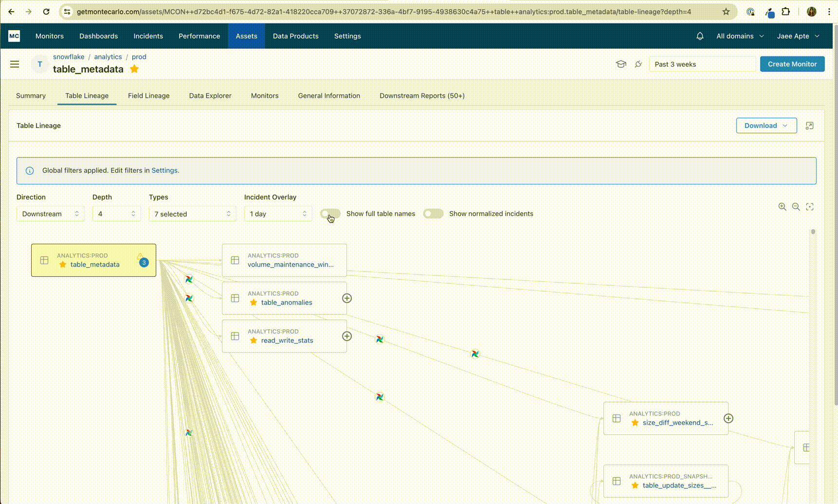Click the star on table_update_sizes node

(x=635, y=486)
